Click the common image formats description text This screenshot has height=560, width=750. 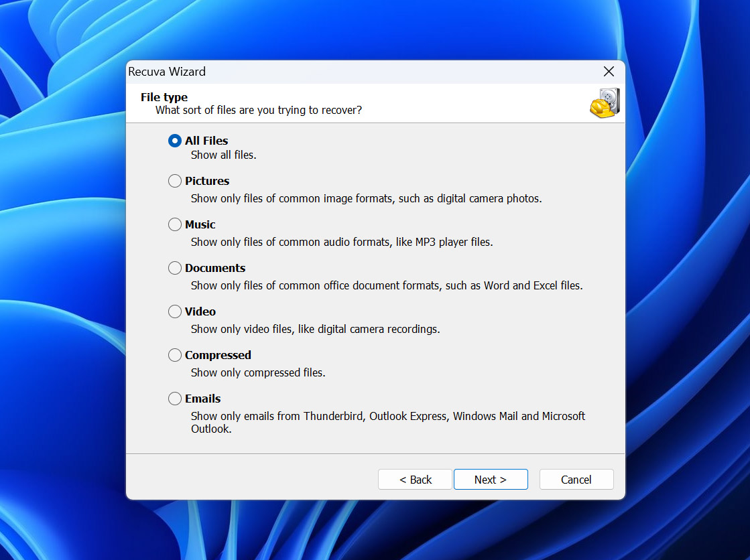click(x=367, y=198)
